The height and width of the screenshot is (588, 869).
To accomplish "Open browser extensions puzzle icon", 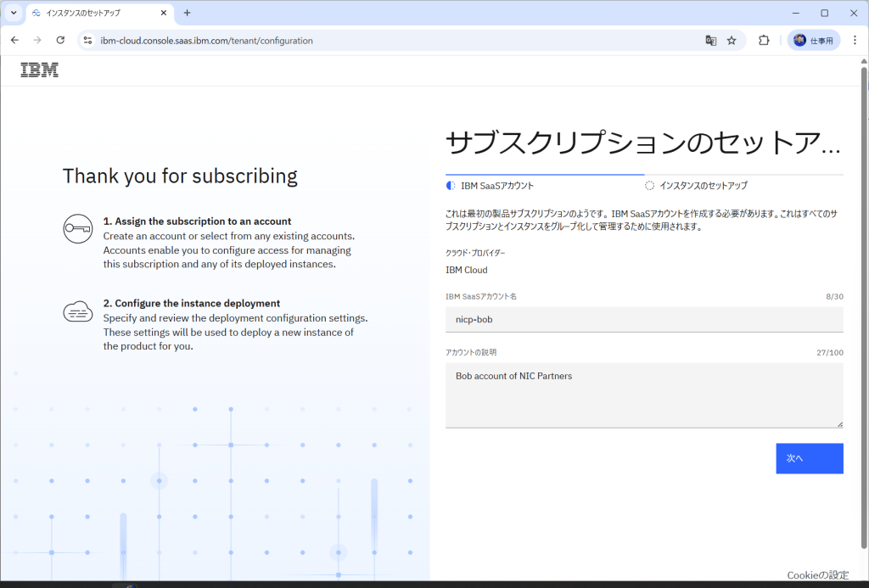I will [x=764, y=41].
